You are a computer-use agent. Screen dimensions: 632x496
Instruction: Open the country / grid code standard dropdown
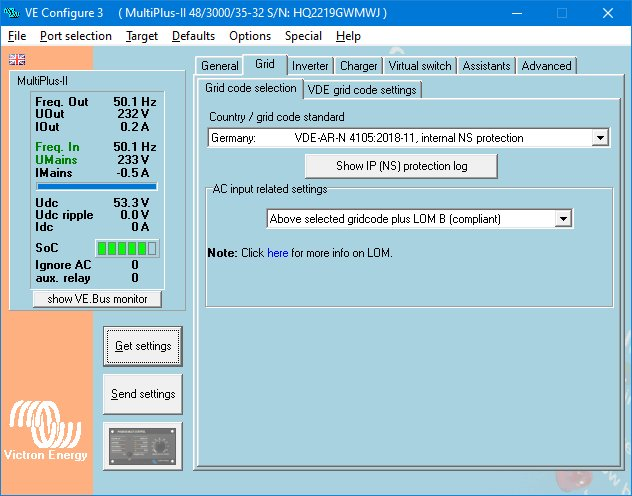(600, 138)
